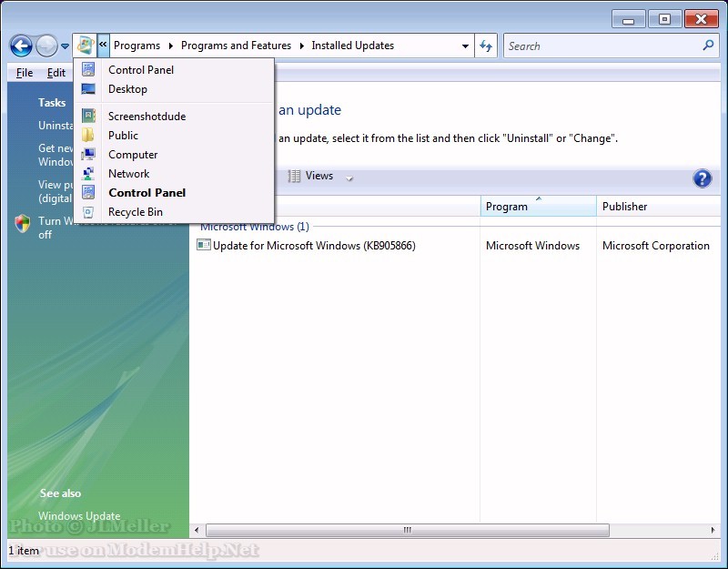This screenshot has width=728, height=569.
Task: Click inside the Search input field
Action: point(601,46)
